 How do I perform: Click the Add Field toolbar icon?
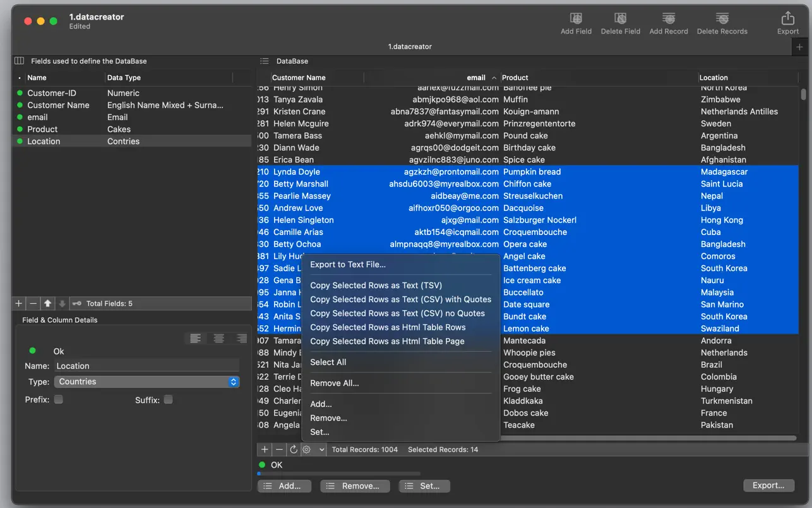[x=576, y=19]
